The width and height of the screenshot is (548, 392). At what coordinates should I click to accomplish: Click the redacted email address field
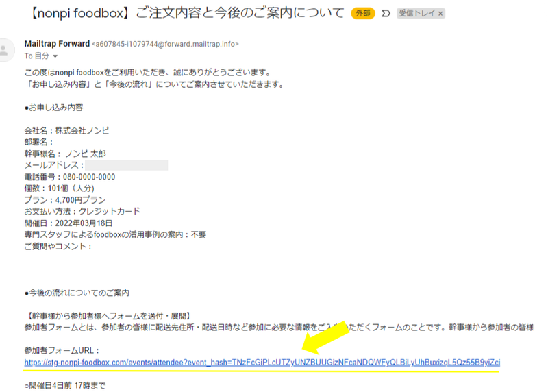click(x=126, y=165)
